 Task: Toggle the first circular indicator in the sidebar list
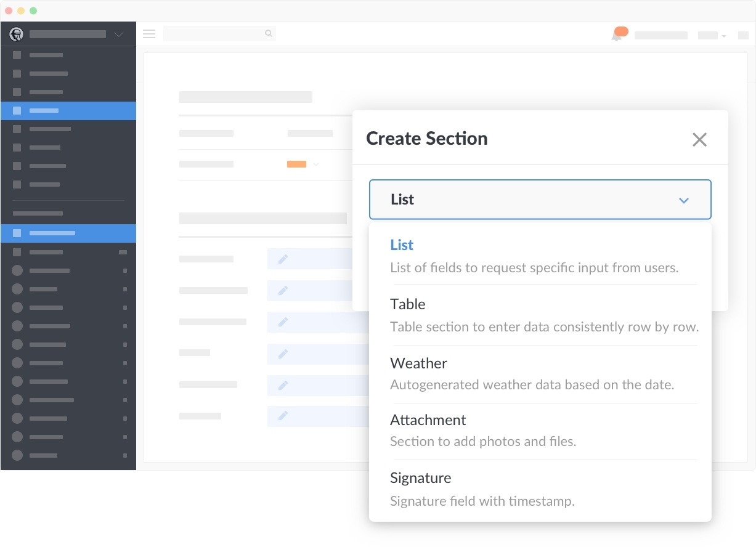16,270
